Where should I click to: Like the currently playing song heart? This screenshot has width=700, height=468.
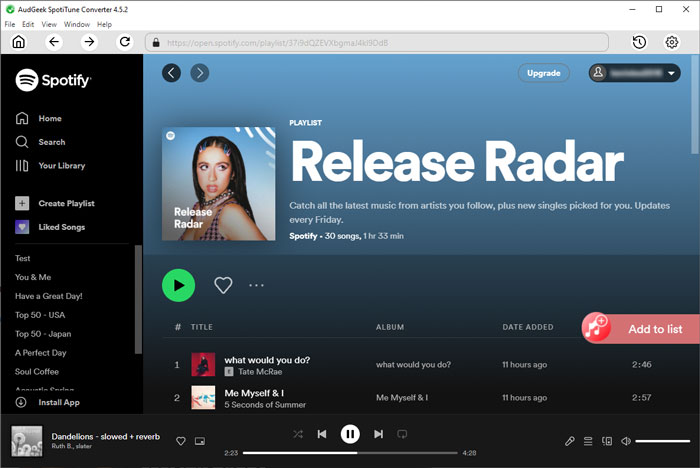click(181, 441)
